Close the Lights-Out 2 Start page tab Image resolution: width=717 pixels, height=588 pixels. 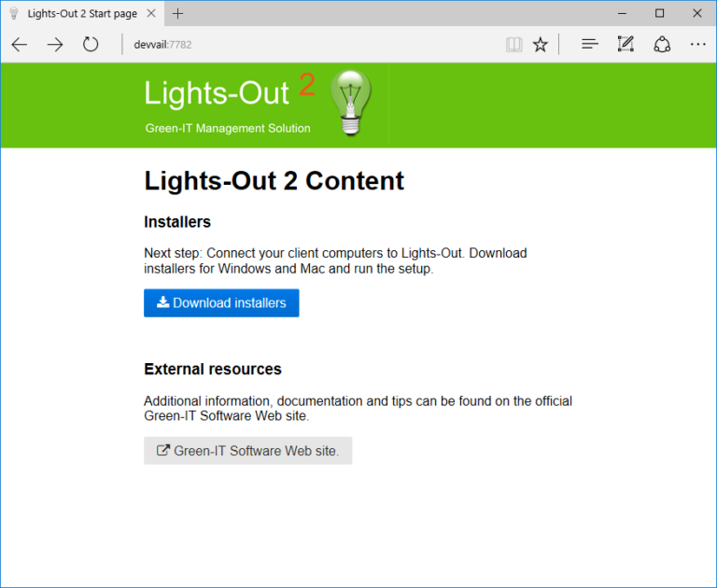point(149,13)
